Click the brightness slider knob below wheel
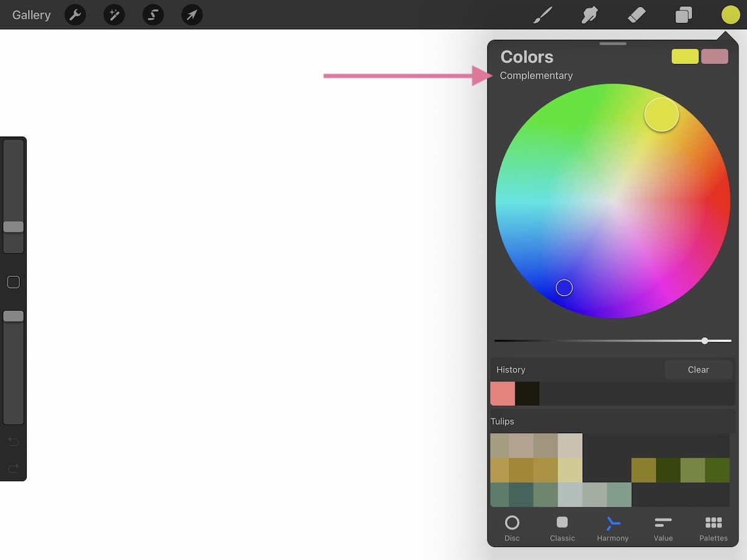Viewport: 747px width, 560px height. point(705,340)
